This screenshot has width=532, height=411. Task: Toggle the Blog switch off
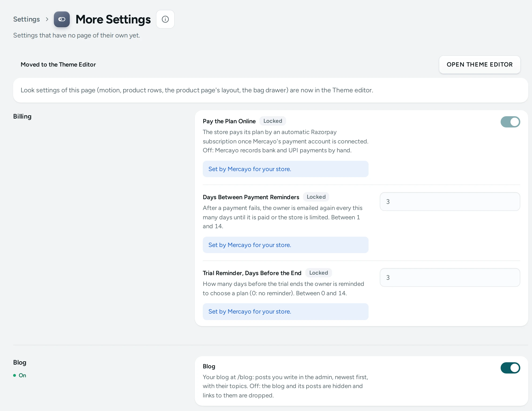[510, 368]
